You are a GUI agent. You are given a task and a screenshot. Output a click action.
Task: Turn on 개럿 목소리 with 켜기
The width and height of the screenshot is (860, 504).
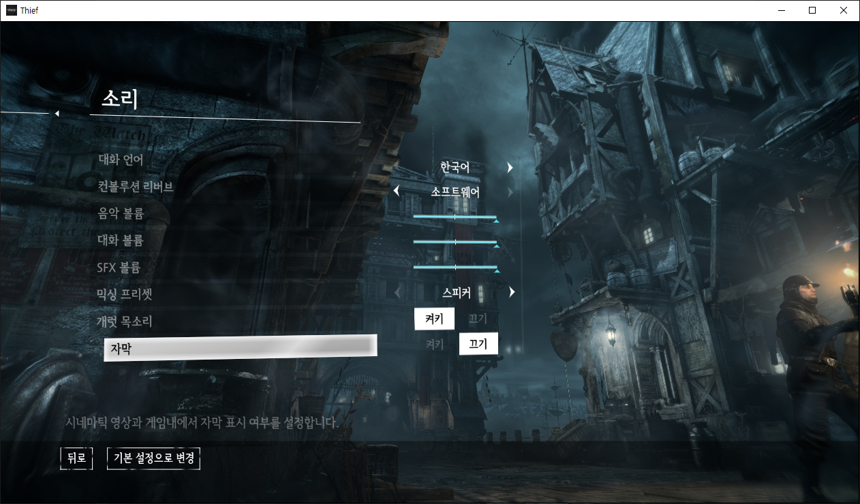434,318
